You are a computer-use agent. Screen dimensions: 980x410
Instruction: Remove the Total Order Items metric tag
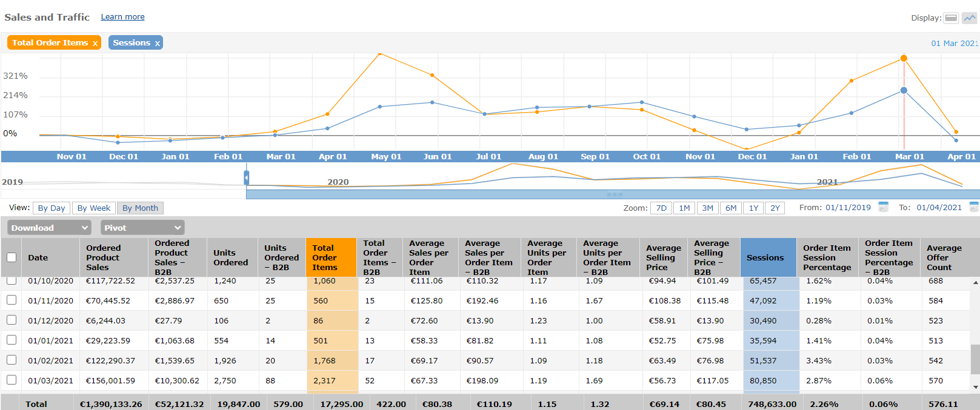(95, 44)
